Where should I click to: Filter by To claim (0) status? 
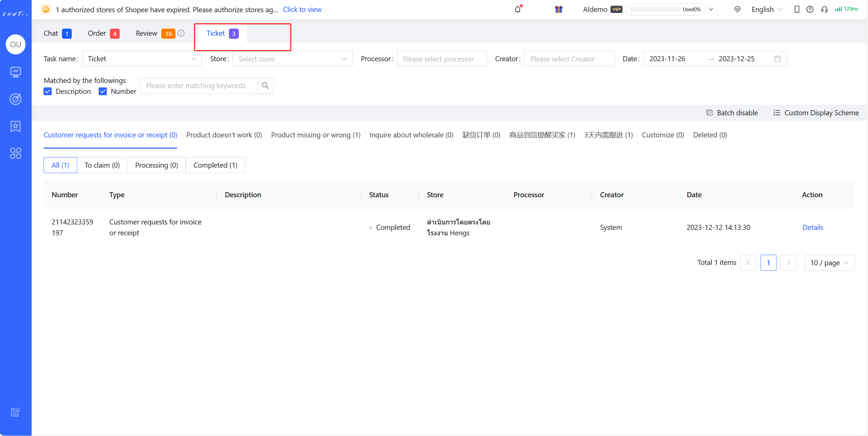[102, 165]
